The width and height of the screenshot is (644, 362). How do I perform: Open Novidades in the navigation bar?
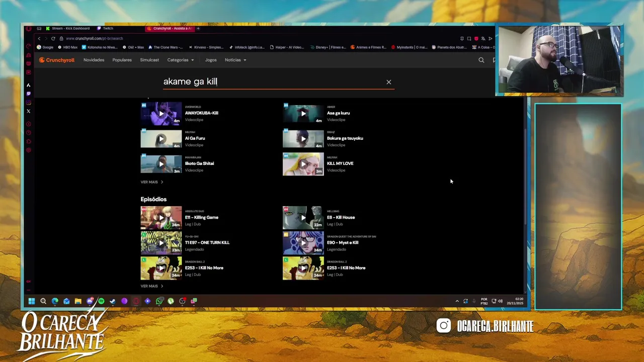(94, 60)
